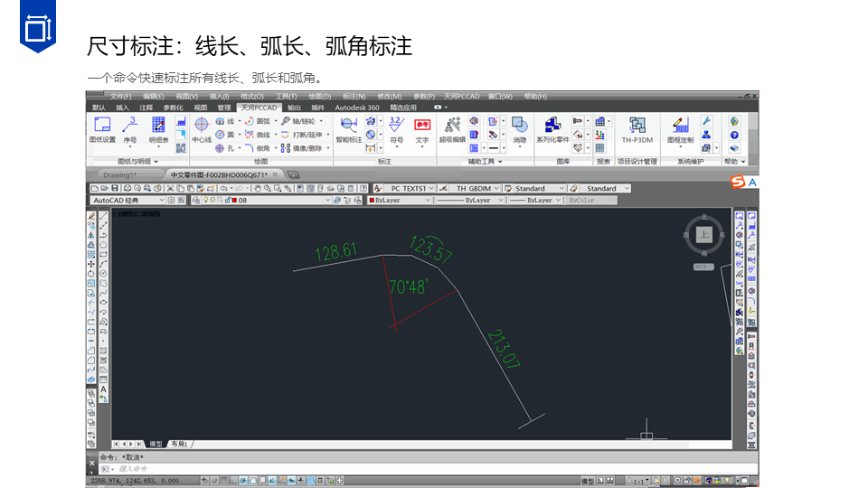Open 图纸设置 drawing setup tool
Image resolution: width=868 pixels, height=488 pixels.
pyautogui.click(x=102, y=129)
